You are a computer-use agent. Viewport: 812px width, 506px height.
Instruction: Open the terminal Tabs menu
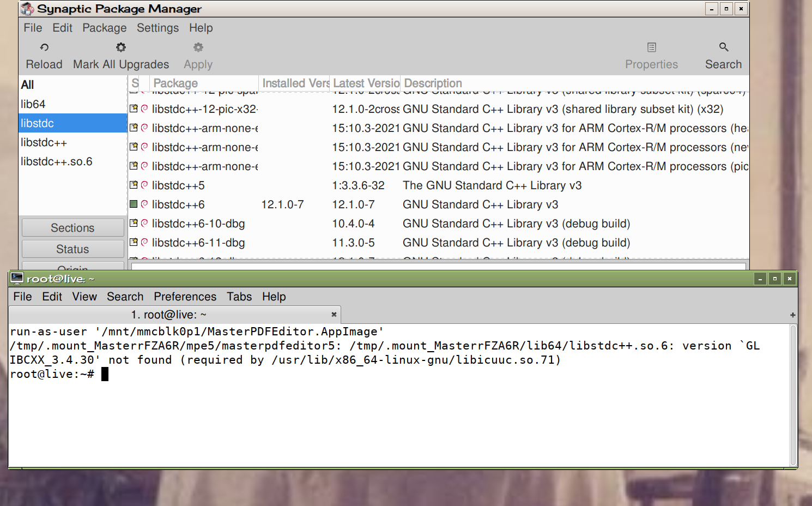[239, 297]
